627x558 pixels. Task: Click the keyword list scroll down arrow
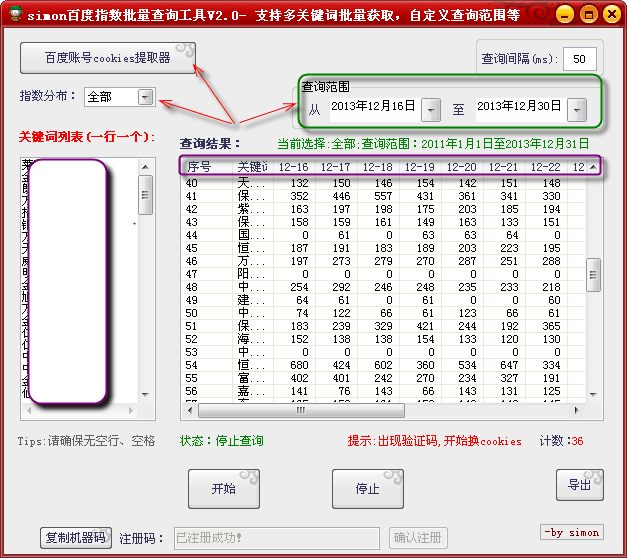pyautogui.click(x=145, y=394)
